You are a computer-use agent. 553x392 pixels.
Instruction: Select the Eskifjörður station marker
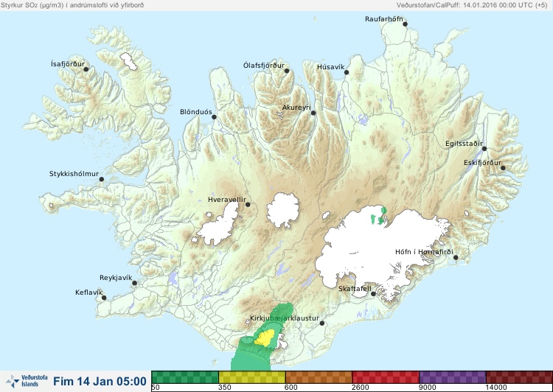(503, 168)
